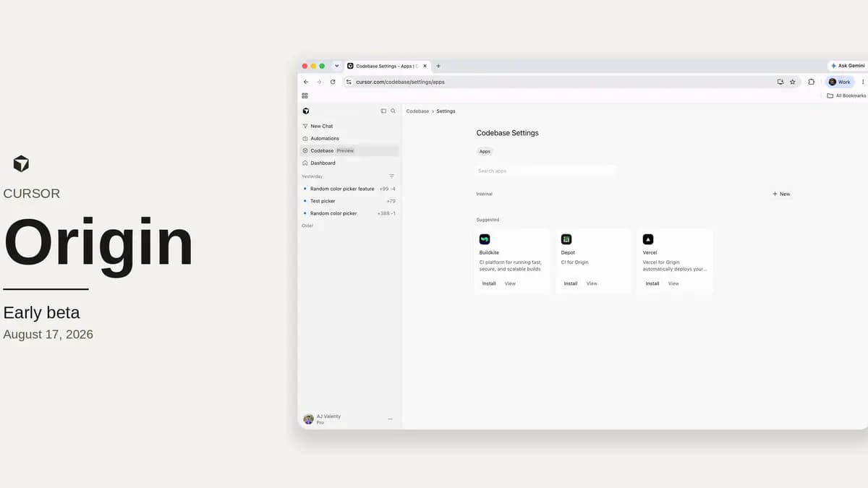Screen dimensions: 868x488
Task: Open the sidebar search magnifier
Action: tap(393, 111)
